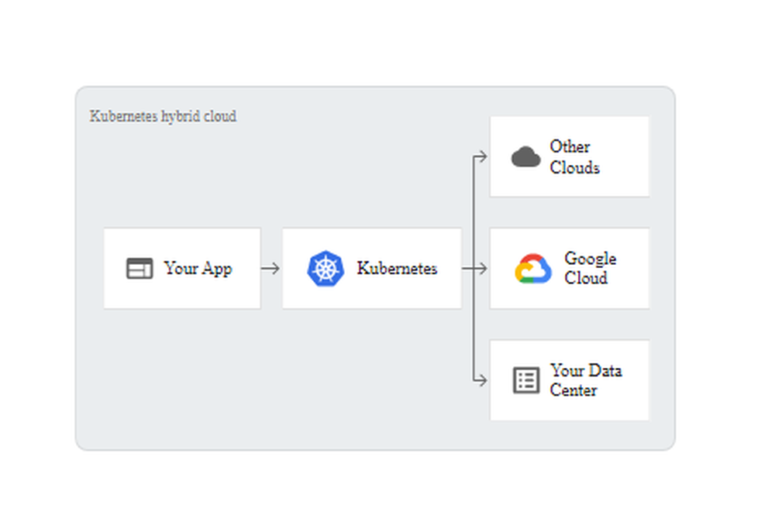Select the "Kubernetes" box label
The height and width of the screenshot is (532, 775).
[397, 268]
